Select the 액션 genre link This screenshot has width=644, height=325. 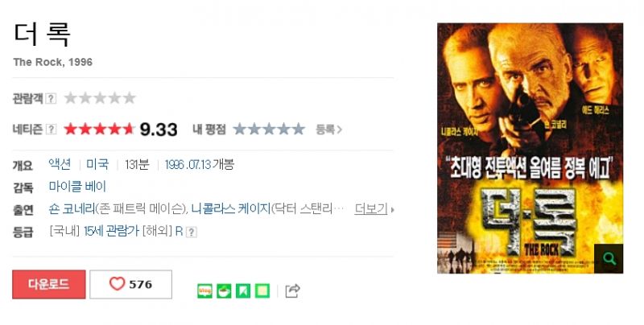point(60,165)
